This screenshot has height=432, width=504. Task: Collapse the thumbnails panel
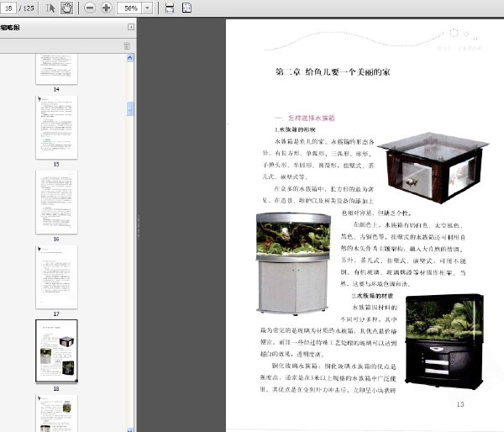pos(131,27)
